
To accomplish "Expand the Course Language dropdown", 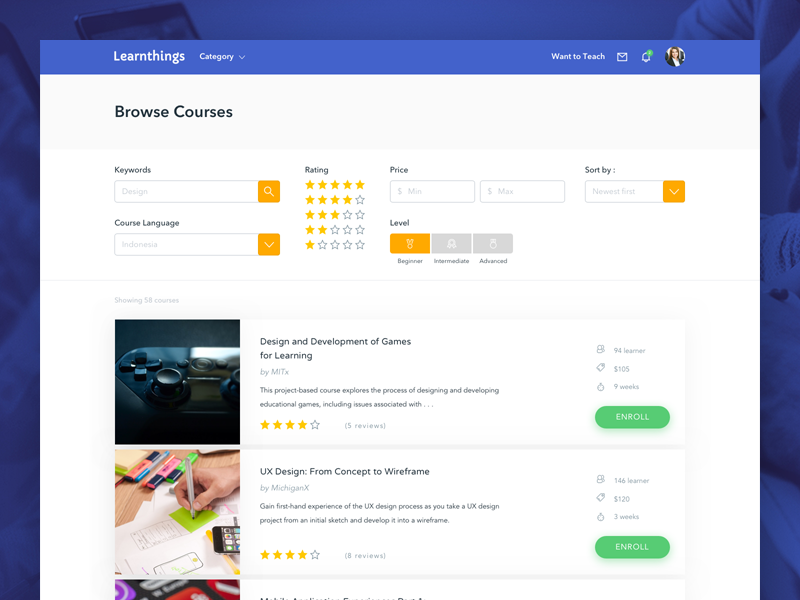I will point(269,244).
